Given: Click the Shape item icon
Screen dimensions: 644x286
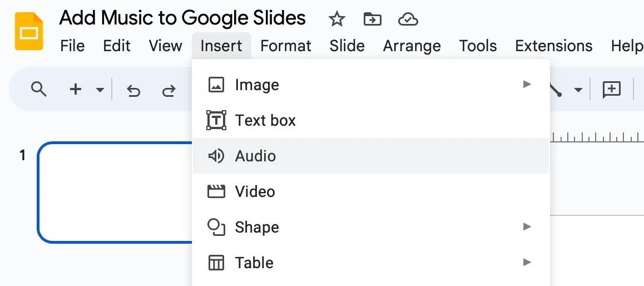Looking at the screenshot, I should point(216,227).
